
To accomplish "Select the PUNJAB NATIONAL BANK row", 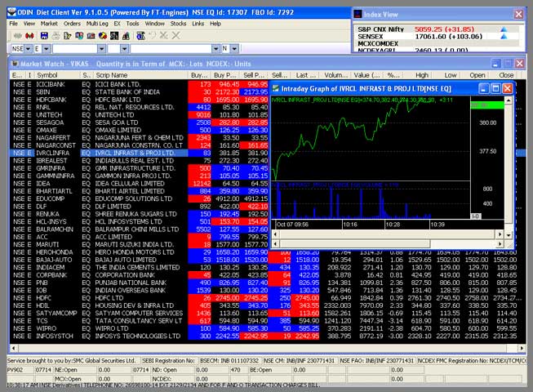I will (x=268, y=283).
